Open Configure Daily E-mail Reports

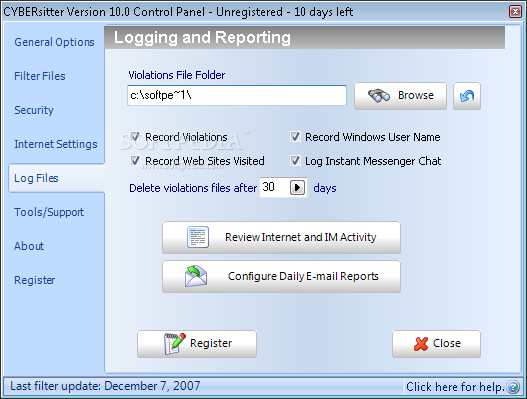[281, 276]
